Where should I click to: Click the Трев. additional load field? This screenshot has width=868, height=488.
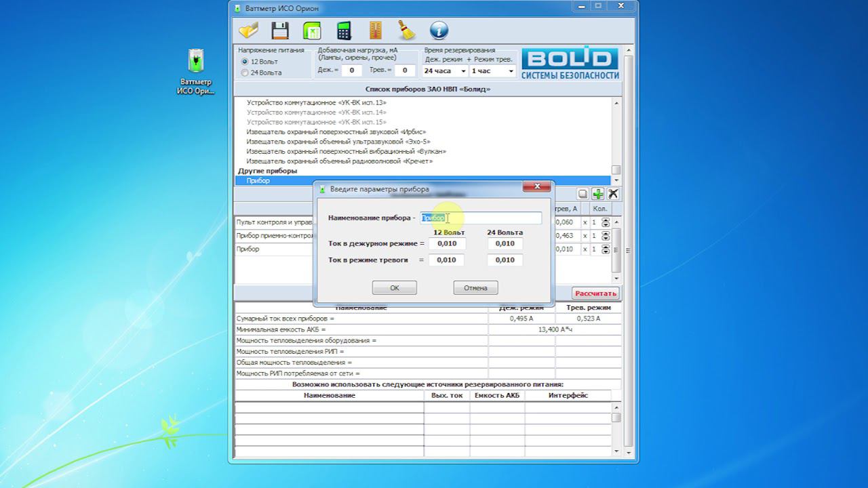pos(405,70)
